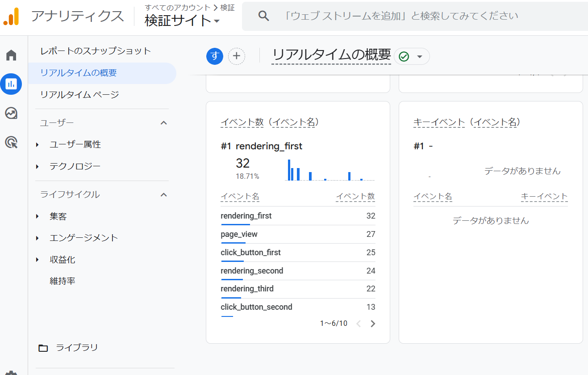
Task: Open the Home icon in sidebar
Action: point(11,55)
